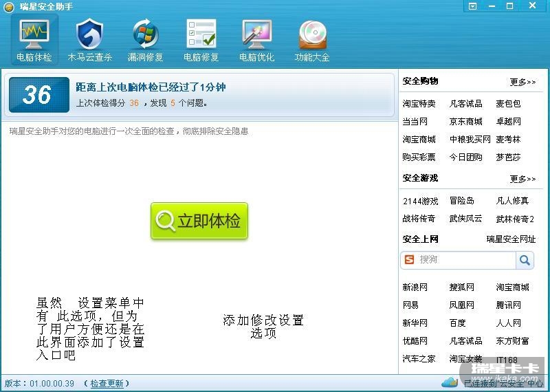This screenshot has width=550, height=392.
Task: Click 检查更新 link
Action: [x=107, y=383]
